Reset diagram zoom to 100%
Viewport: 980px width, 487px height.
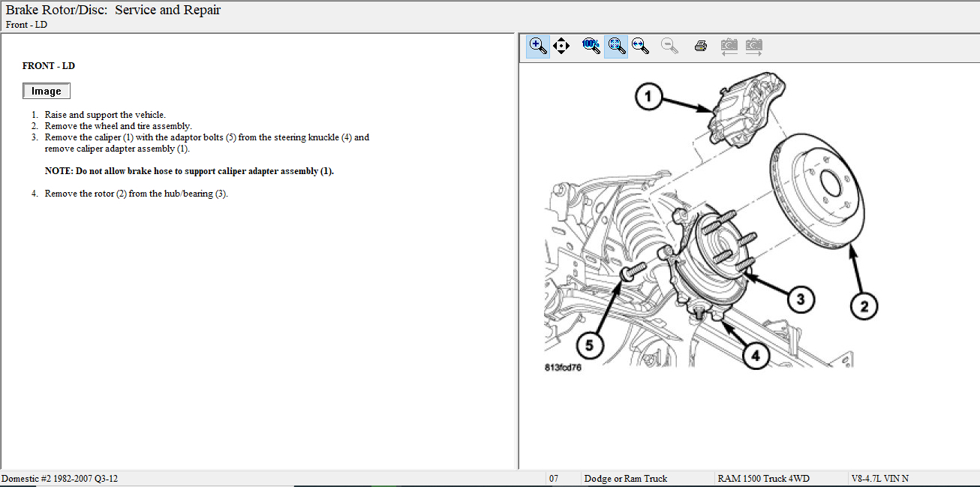pos(591,47)
